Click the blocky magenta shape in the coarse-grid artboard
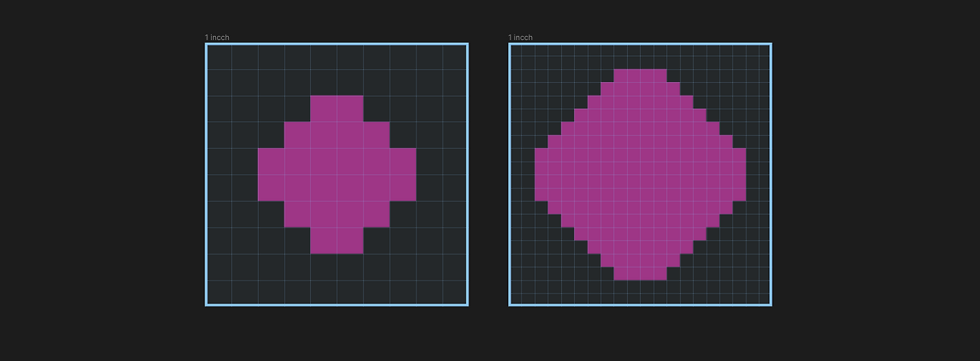980x361 pixels. pos(337,175)
